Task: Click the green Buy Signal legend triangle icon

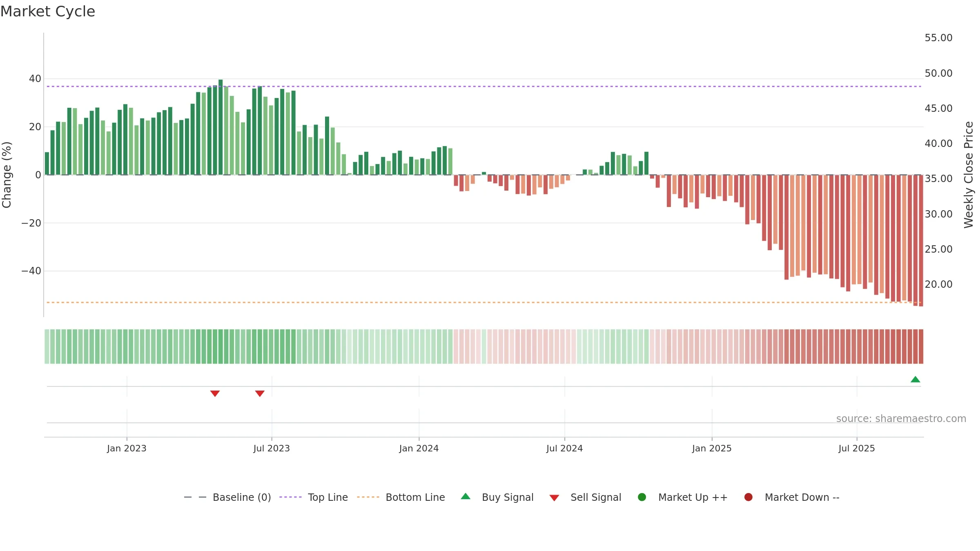Action: point(465,496)
